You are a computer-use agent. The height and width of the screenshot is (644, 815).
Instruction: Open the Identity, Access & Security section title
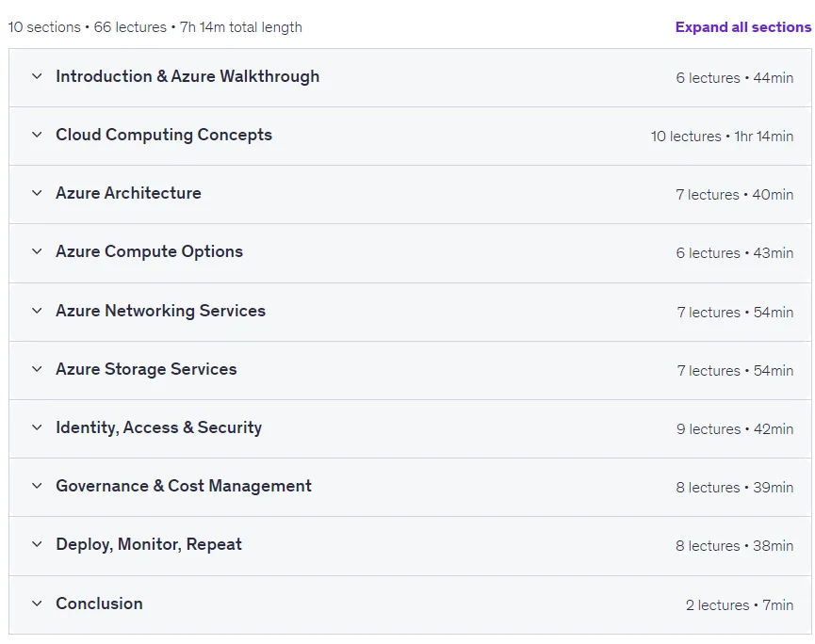pyautogui.click(x=158, y=427)
